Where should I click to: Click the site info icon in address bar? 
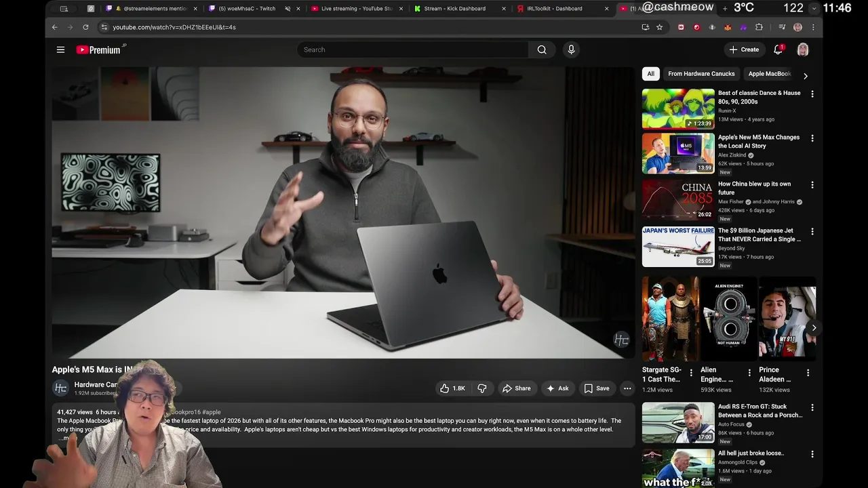tap(104, 27)
